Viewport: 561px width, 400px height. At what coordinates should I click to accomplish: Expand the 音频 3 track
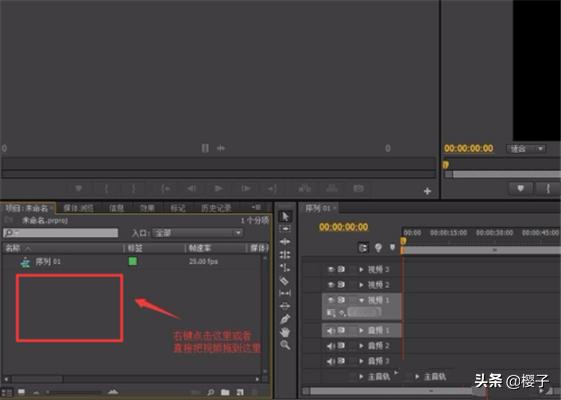click(x=362, y=361)
